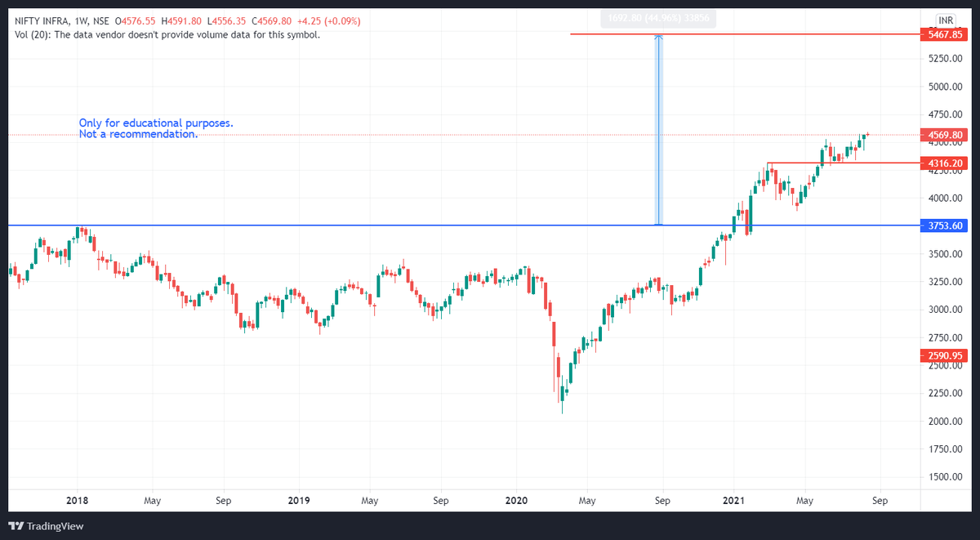Click the 2019 time axis label
This screenshot has height=540, width=980.
tap(299, 500)
